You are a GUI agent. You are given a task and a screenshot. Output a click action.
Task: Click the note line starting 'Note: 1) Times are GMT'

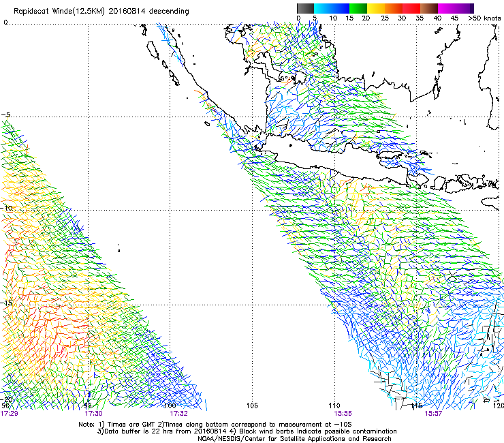click(x=215, y=425)
